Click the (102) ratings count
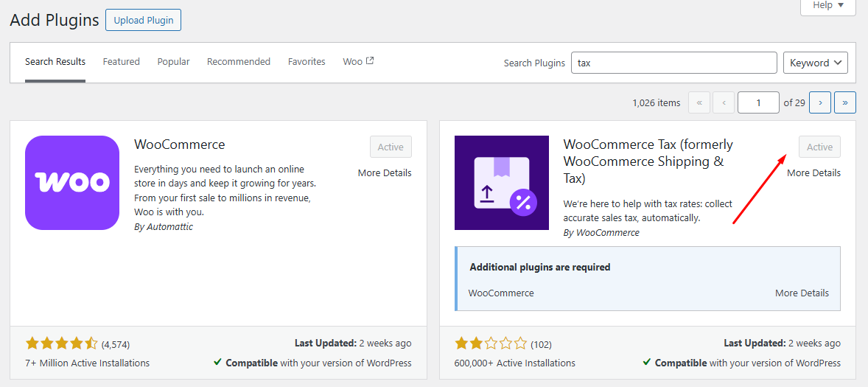This screenshot has width=868, height=387. [541, 344]
